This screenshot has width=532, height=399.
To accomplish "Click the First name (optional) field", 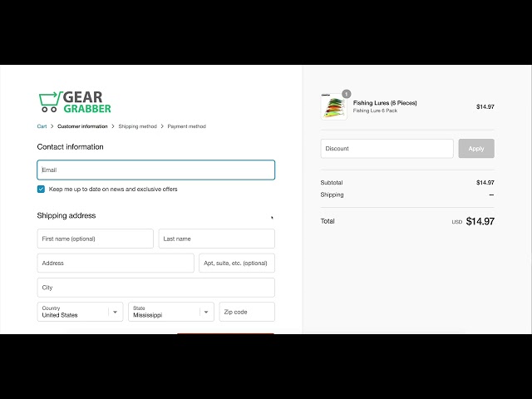I will pyautogui.click(x=95, y=239).
